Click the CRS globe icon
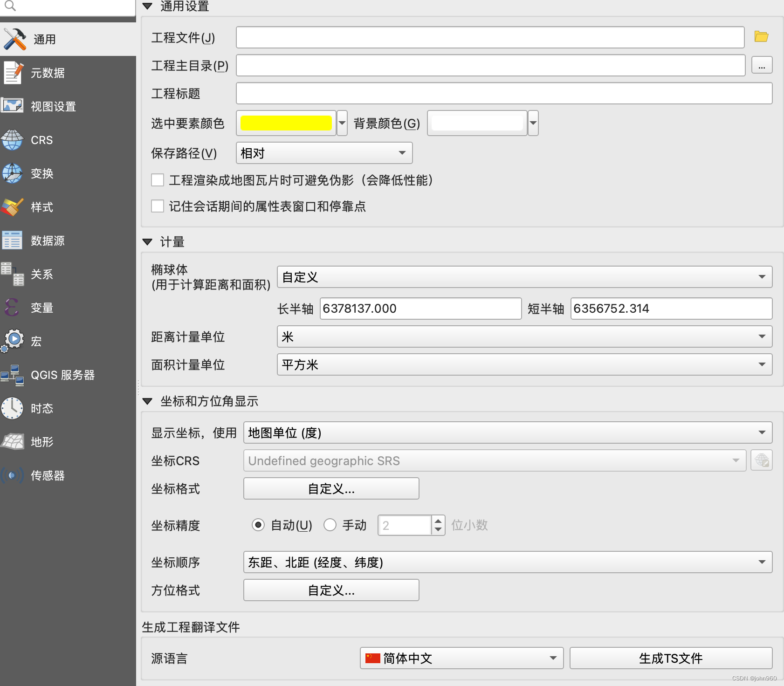 [12, 140]
